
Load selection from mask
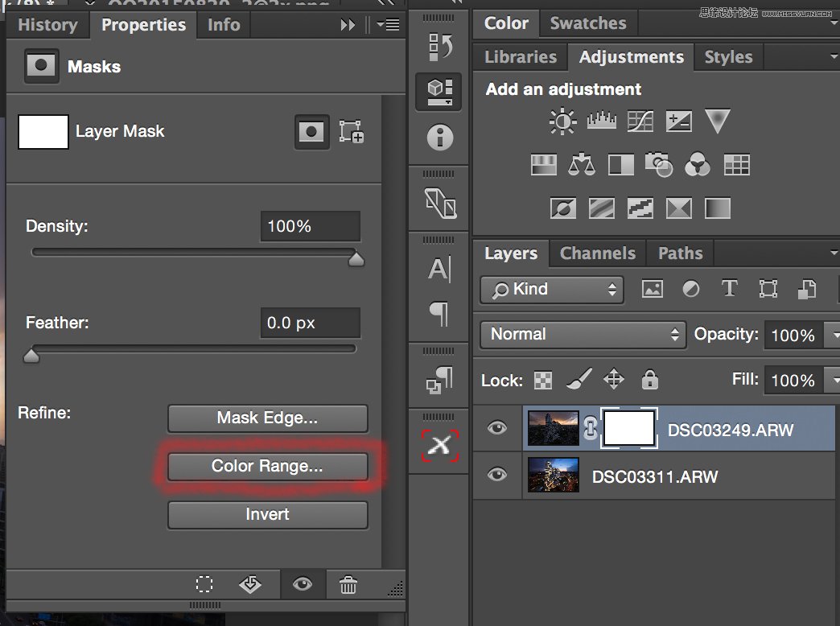pos(204,584)
